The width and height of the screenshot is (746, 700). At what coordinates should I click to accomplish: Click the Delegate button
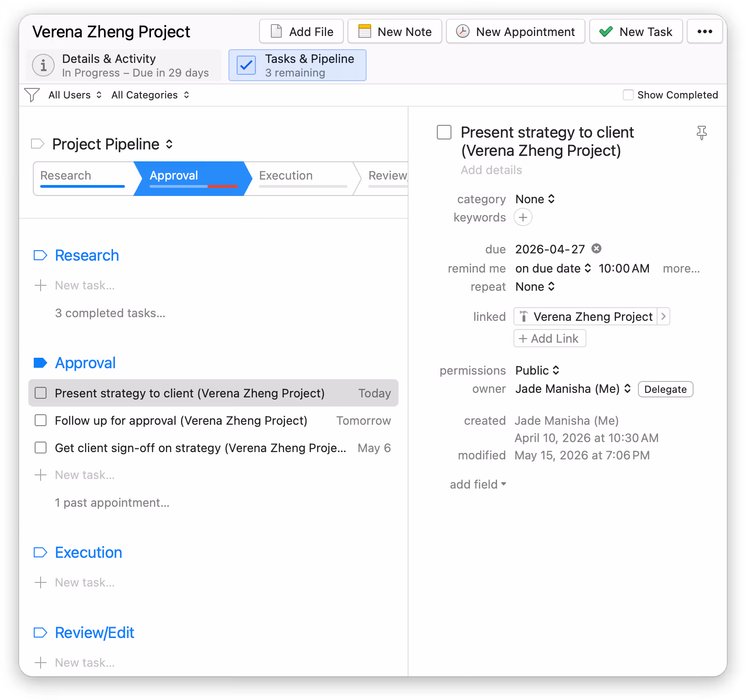(x=665, y=389)
